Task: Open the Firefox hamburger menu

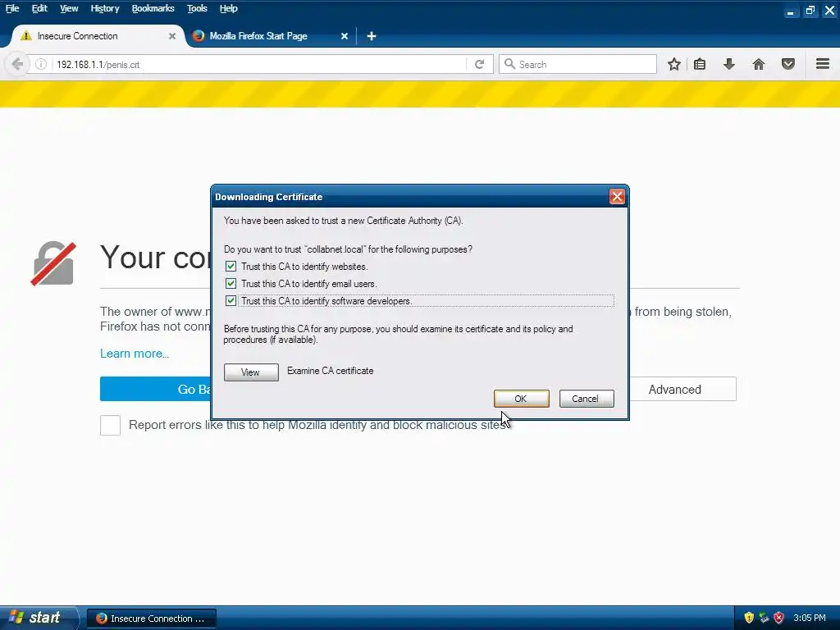Action: (823, 64)
